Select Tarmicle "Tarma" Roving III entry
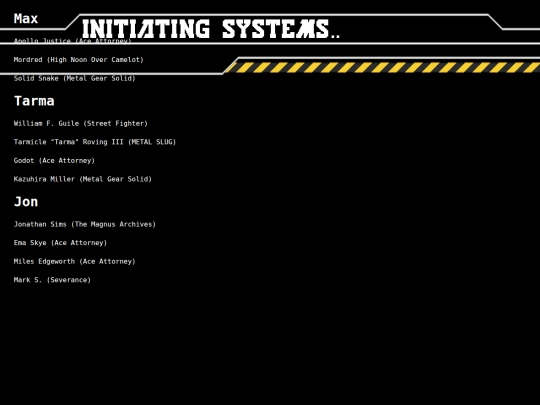The width and height of the screenshot is (540, 405). pyautogui.click(x=95, y=142)
